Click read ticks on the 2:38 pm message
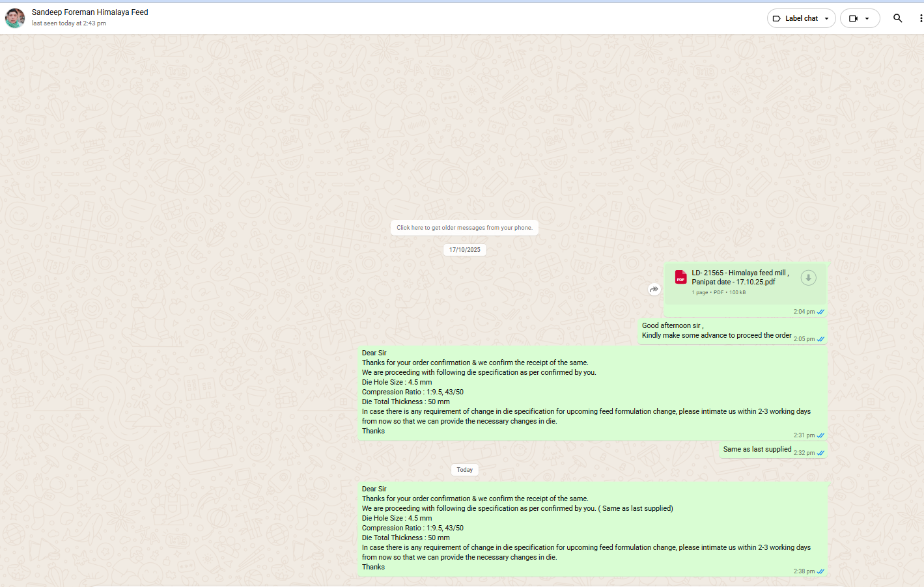This screenshot has height=587, width=924. coord(820,571)
